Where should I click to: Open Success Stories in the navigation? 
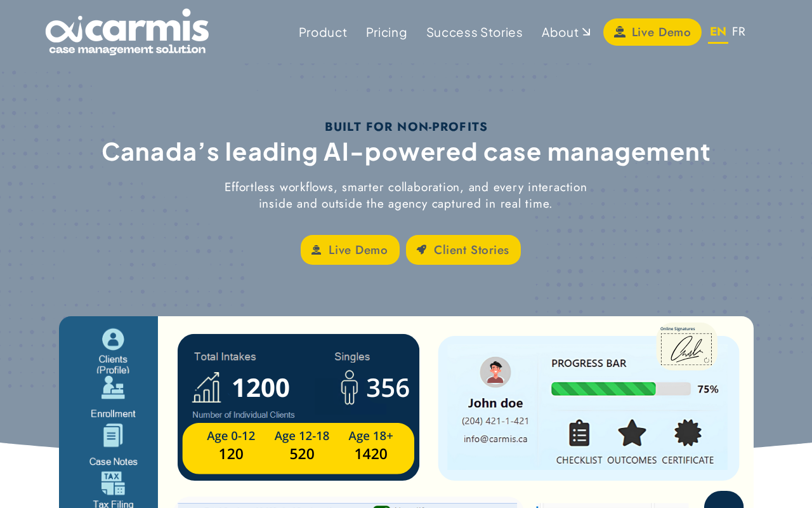point(475,32)
